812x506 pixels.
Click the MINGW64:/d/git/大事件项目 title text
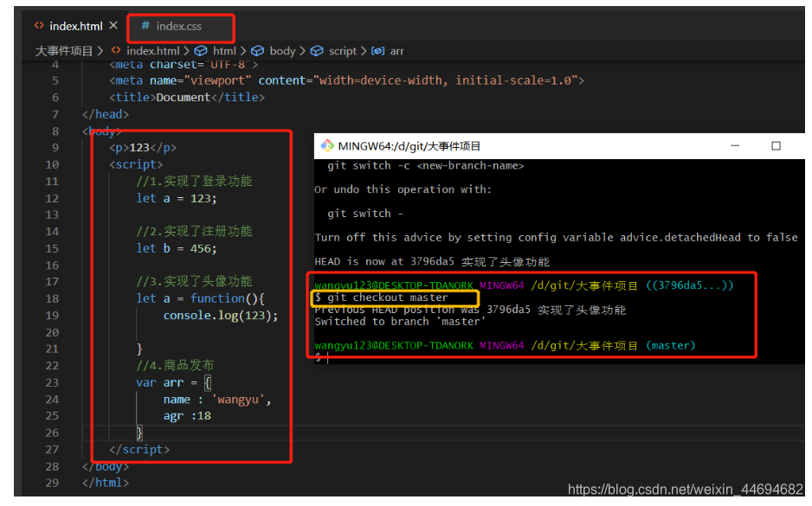pyautogui.click(x=409, y=146)
